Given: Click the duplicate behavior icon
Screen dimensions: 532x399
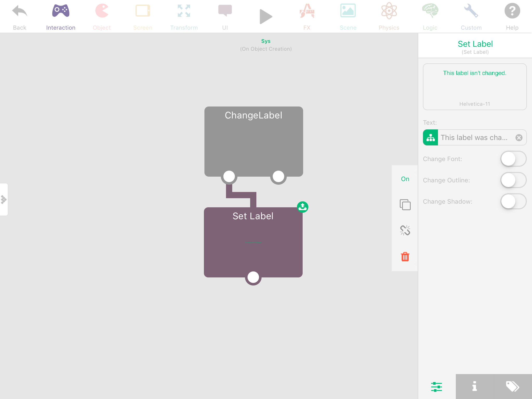Looking at the screenshot, I should click(x=405, y=205).
